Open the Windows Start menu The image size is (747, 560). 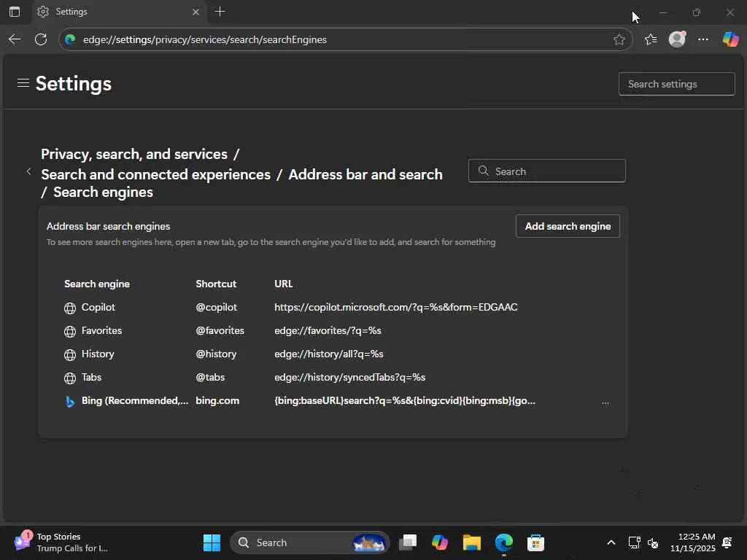point(212,542)
